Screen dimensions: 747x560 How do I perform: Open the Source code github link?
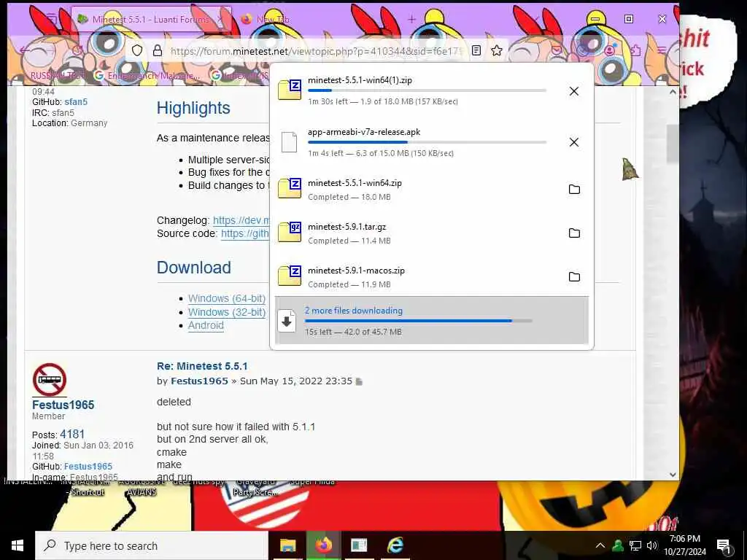pos(245,233)
